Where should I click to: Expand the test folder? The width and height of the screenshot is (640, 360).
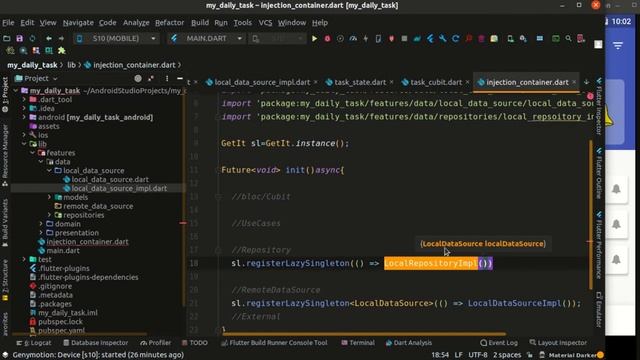coord(24,259)
